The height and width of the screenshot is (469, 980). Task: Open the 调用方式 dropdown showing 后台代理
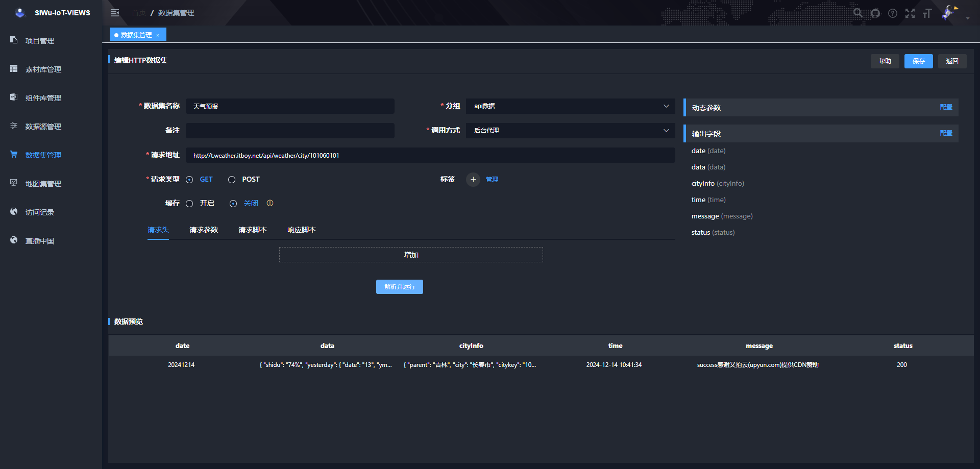click(x=570, y=131)
